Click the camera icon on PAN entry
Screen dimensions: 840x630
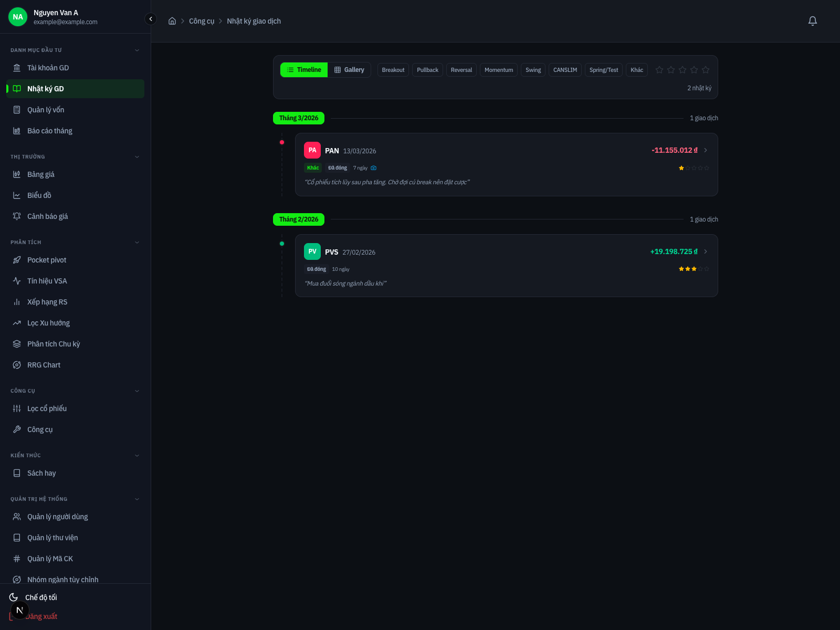[x=374, y=168]
